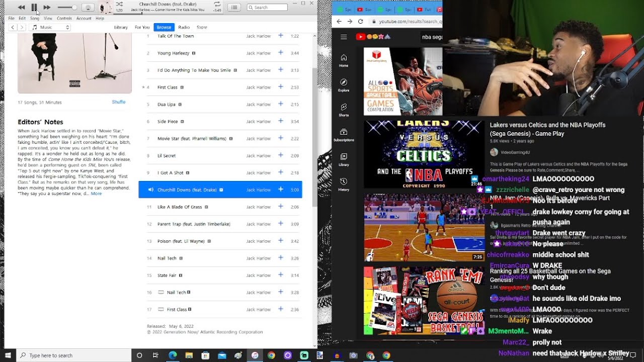Add Lil Secret to library with plus icon
The image size is (644, 362).
click(x=281, y=155)
